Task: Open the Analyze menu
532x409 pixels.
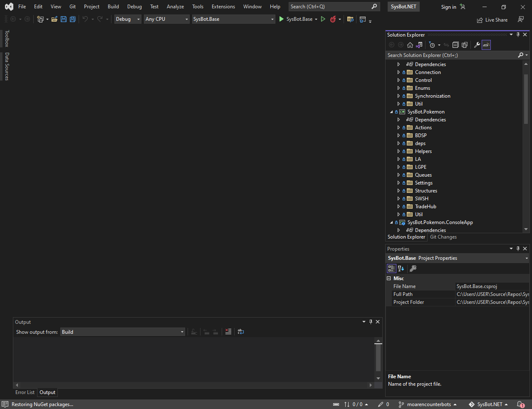Action: (x=175, y=7)
